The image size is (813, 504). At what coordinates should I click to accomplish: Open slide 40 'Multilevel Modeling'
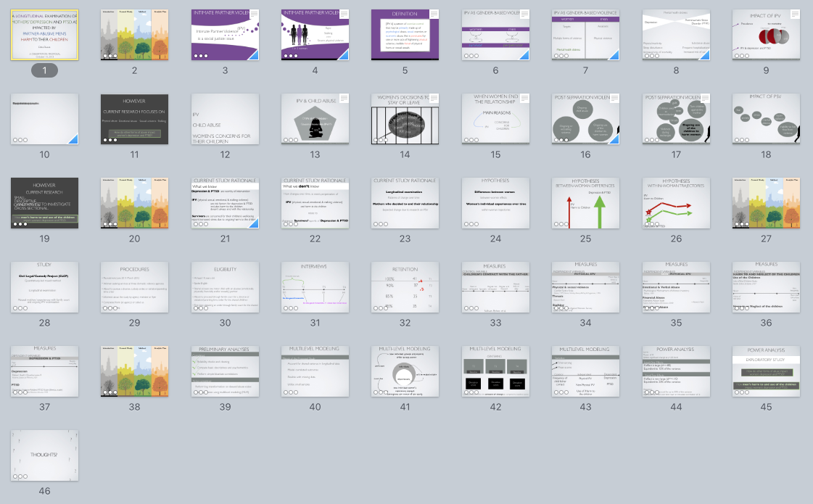[x=315, y=371]
